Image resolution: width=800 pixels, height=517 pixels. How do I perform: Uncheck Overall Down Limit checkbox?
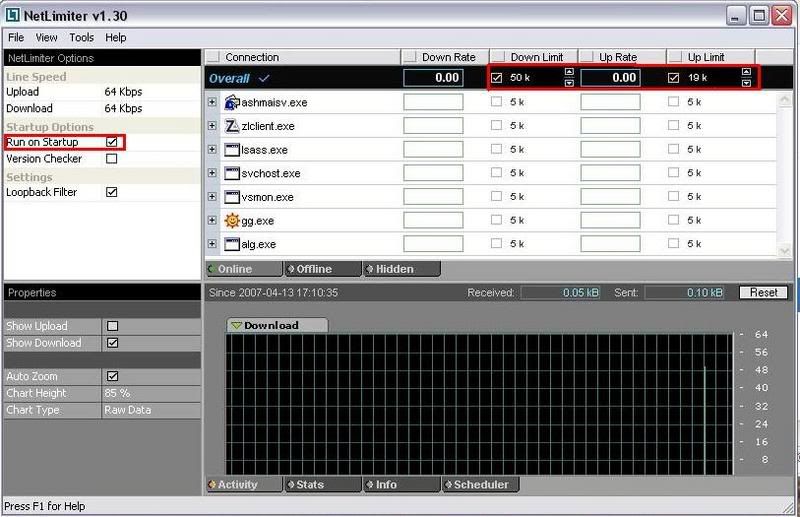[x=496, y=78]
